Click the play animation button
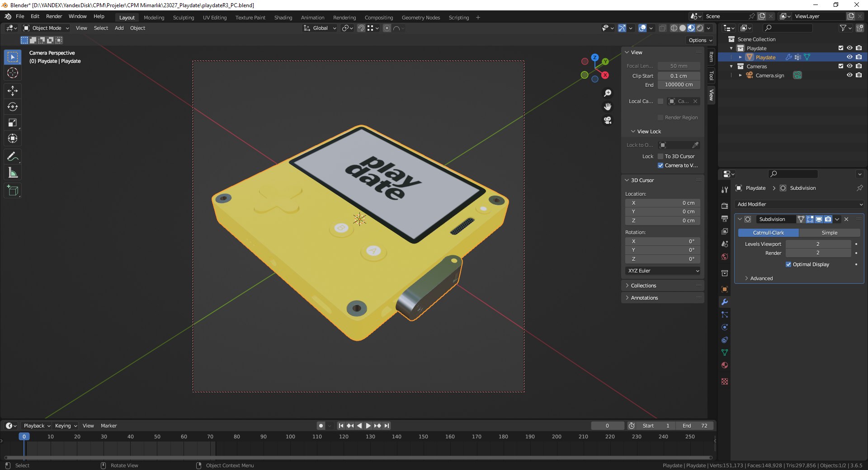Screen dimensions: 868x470 click(368, 426)
